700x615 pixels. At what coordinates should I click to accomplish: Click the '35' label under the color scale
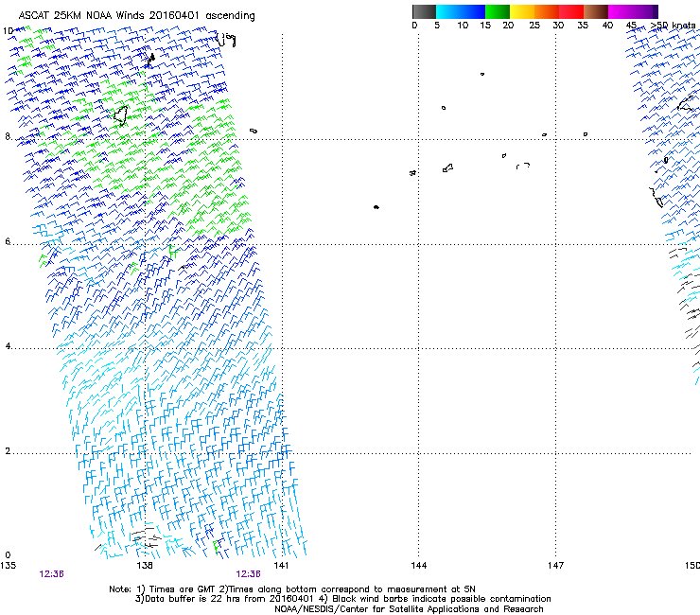583,26
